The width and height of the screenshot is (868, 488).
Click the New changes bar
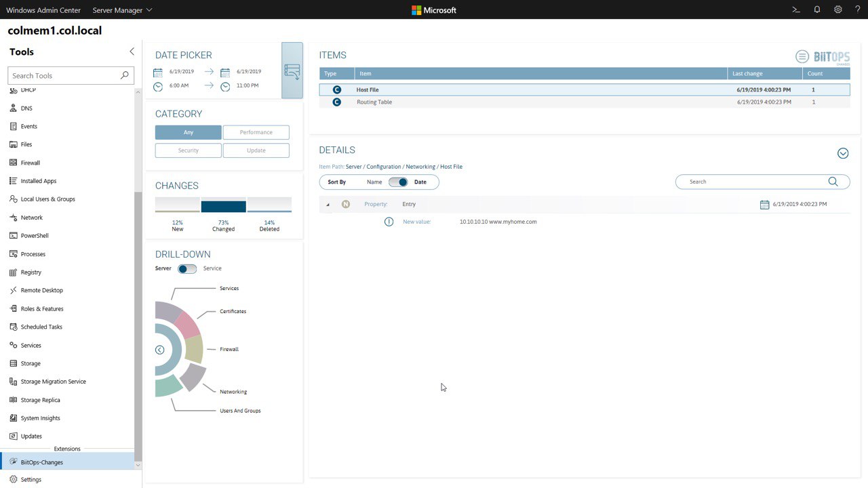178,205
